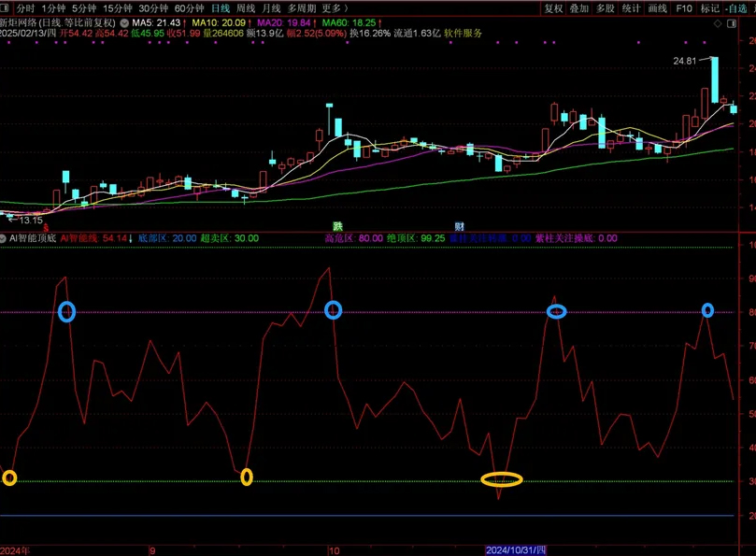Select the 15分钟 period tab
The width and height of the screenshot is (756, 556).
point(117,7)
